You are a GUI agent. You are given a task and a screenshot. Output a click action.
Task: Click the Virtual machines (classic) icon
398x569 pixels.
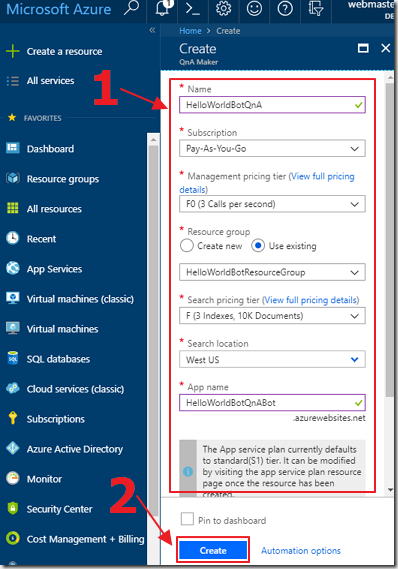(13, 298)
